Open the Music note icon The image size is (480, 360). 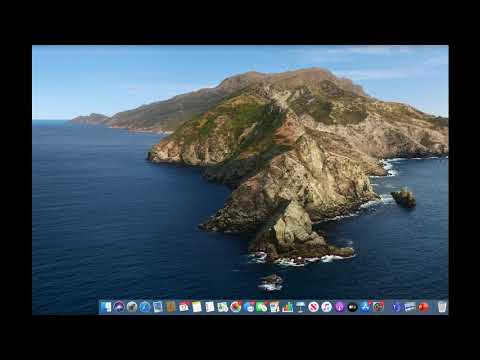click(327, 307)
